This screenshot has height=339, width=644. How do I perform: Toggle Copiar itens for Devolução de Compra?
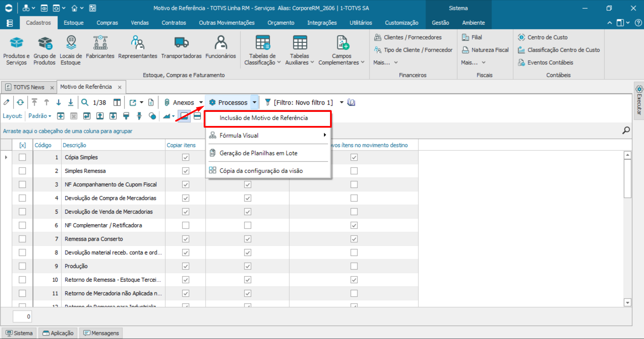pos(186,198)
